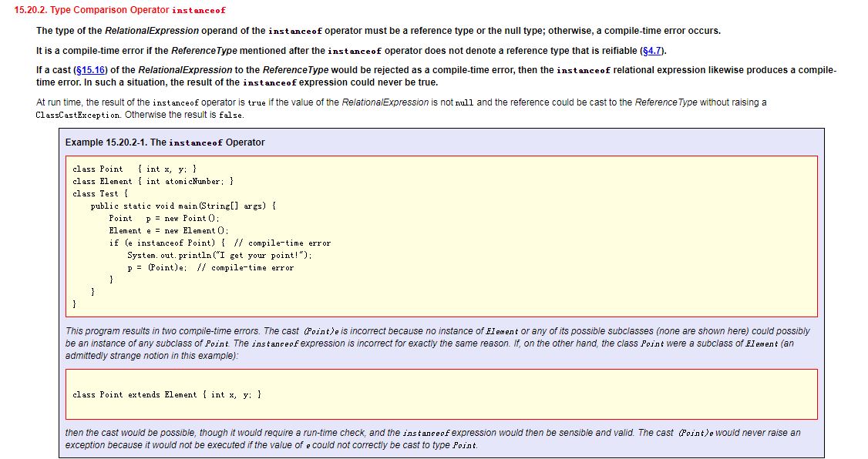Click the paragraph starting 'It is a compile-time error if'

pyautogui.click(x=352, y=51)
